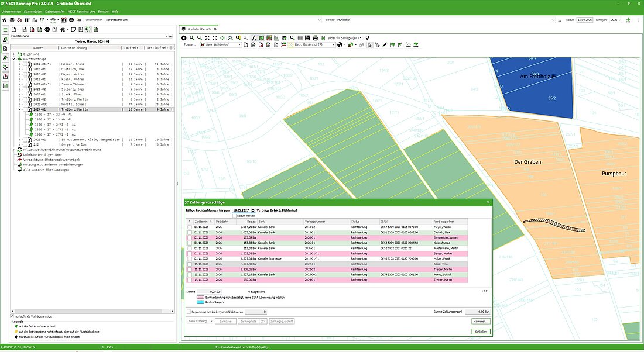Open map settings gear icon
This screenshot has height=352, width=644.
point(184,38)
